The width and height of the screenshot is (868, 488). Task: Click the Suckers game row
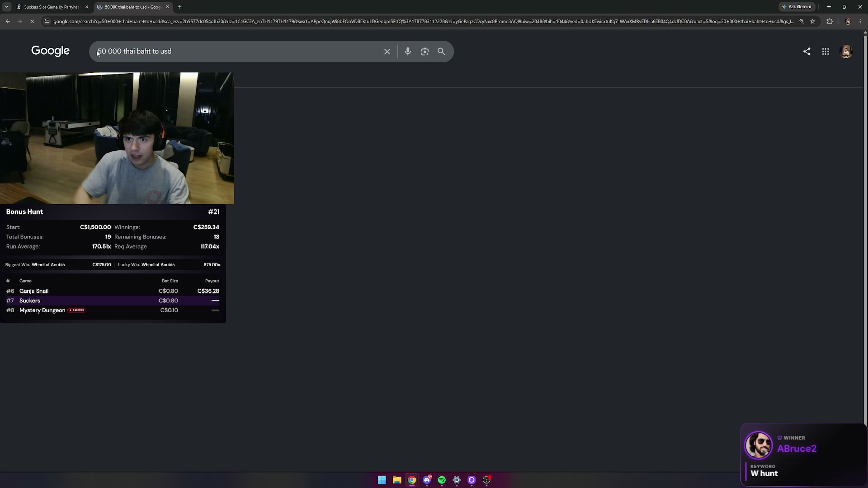[113, 300]
